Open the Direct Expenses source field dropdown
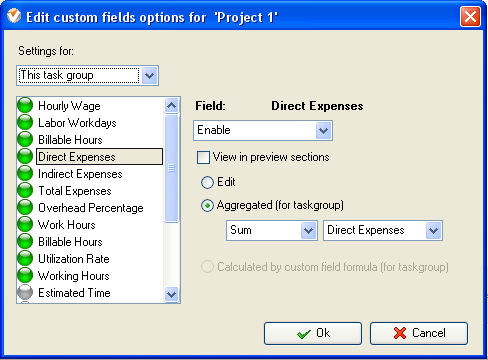Screen dimensions: 488x360 point(433,230)
